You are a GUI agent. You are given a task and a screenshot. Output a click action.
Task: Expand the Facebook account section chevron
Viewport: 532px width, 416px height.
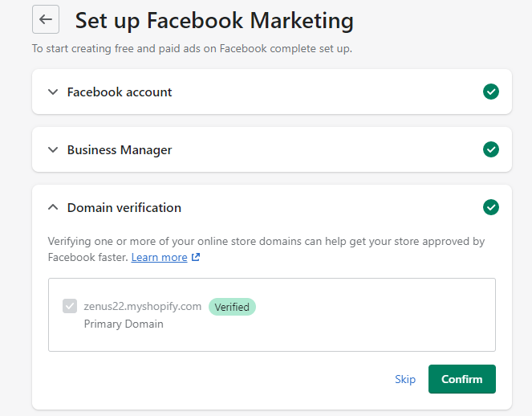tap(53, 92)
